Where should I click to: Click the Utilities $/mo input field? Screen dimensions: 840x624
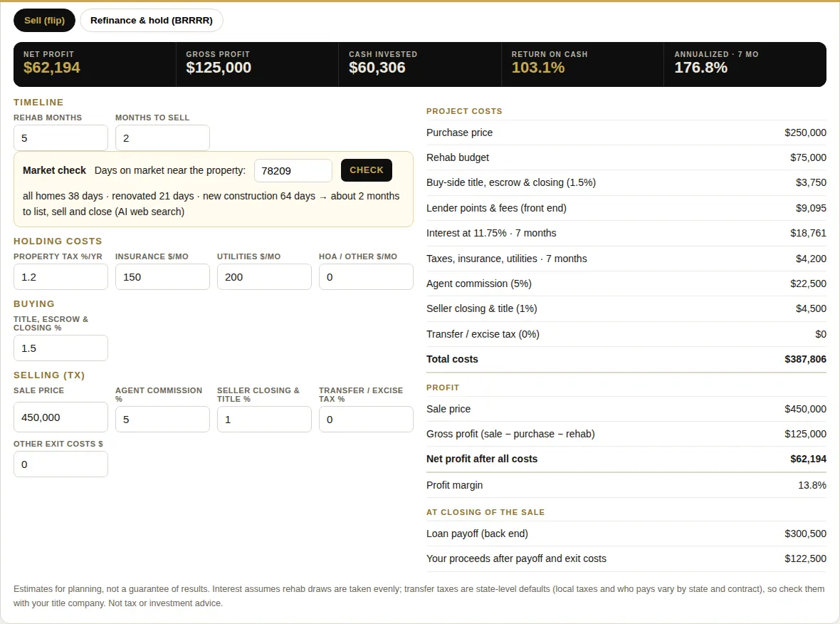pos(264,276)
